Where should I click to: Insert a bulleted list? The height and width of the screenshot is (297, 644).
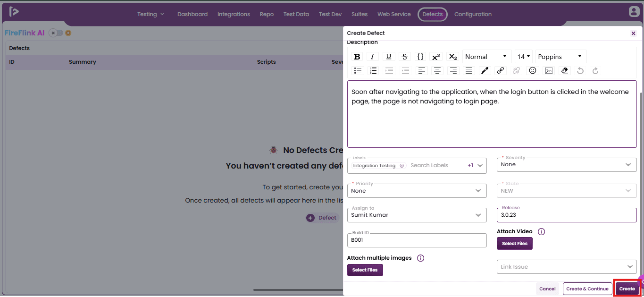(x=358, y=70)
